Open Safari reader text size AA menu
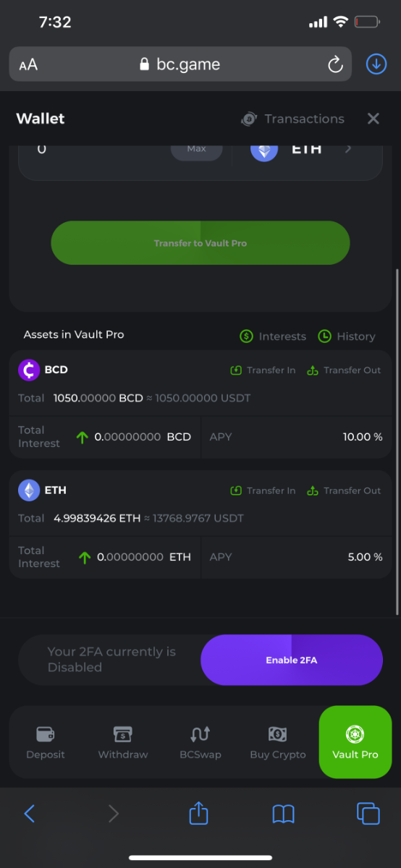The width and height of the screenshot is (401, 868). coord(28,65)
